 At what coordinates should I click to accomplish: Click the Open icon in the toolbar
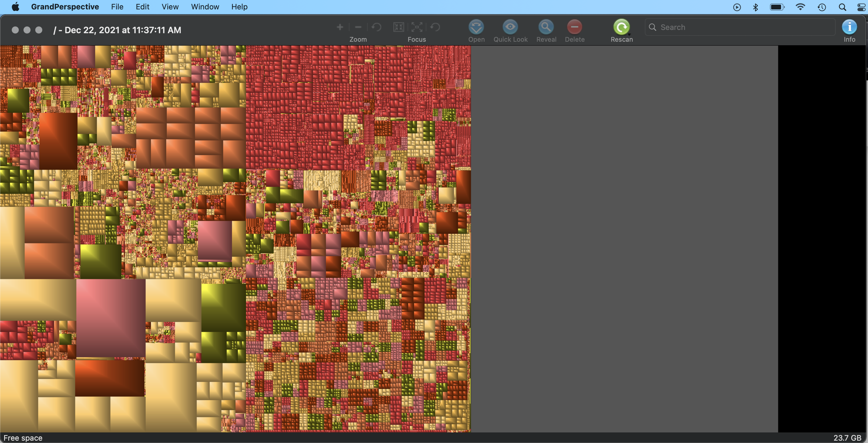pyautogui.click(x=476, y=27)
